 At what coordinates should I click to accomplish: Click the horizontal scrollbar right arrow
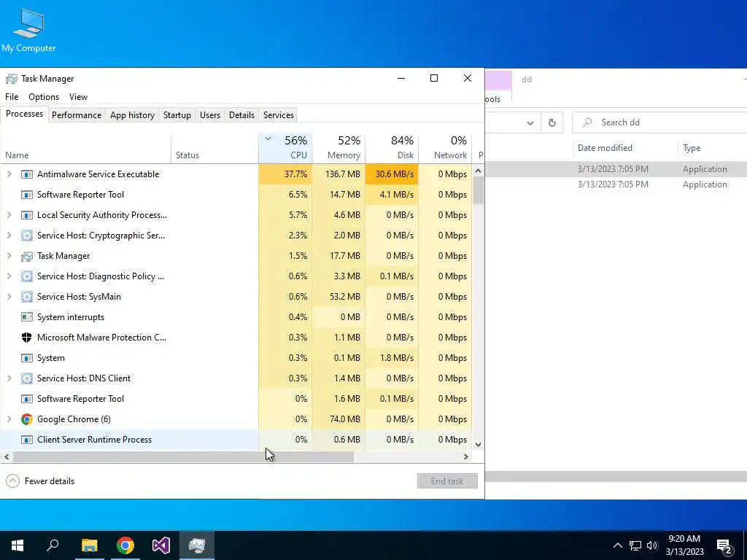point(466,456)
